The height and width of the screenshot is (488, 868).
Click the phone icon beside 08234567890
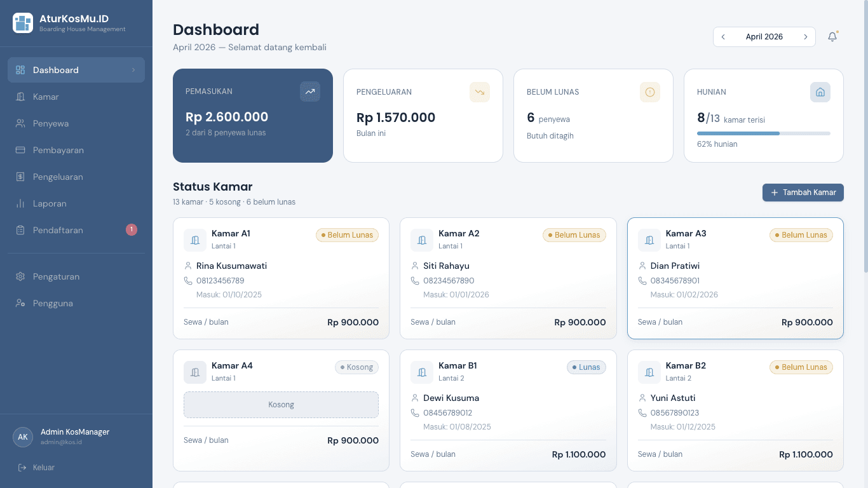415,280
